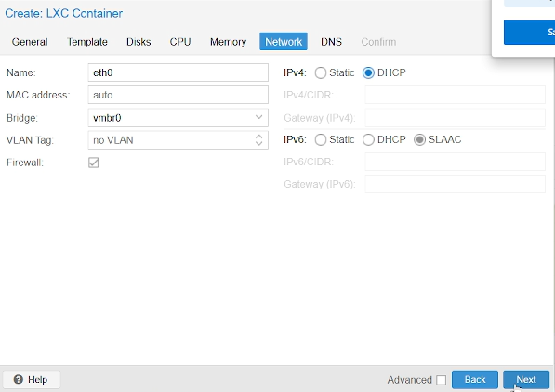
Task: Click the Back button
Action: click(x=475, y=380)
